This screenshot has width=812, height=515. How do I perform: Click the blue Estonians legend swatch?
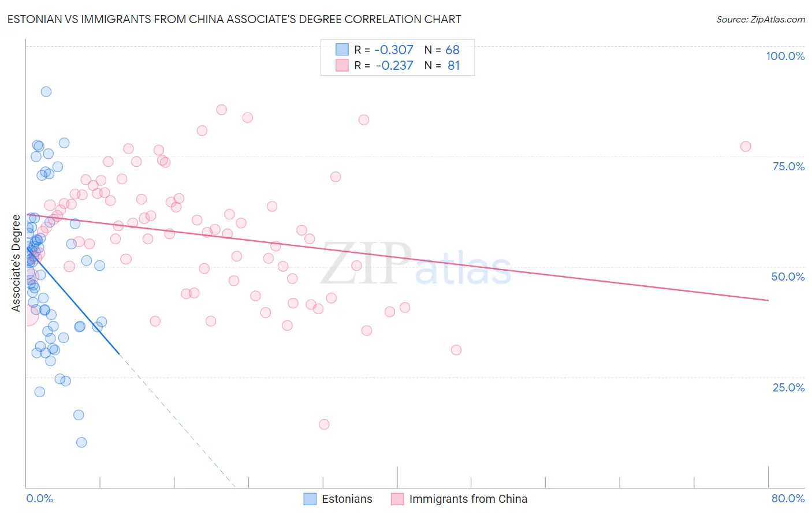pyautogui.click(x=310, y=499)
